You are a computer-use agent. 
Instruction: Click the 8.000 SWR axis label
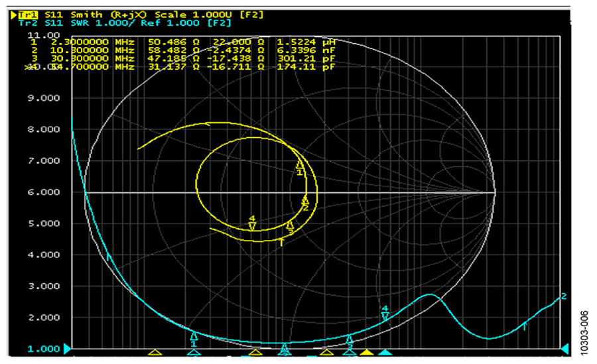(x=43, y=129)
